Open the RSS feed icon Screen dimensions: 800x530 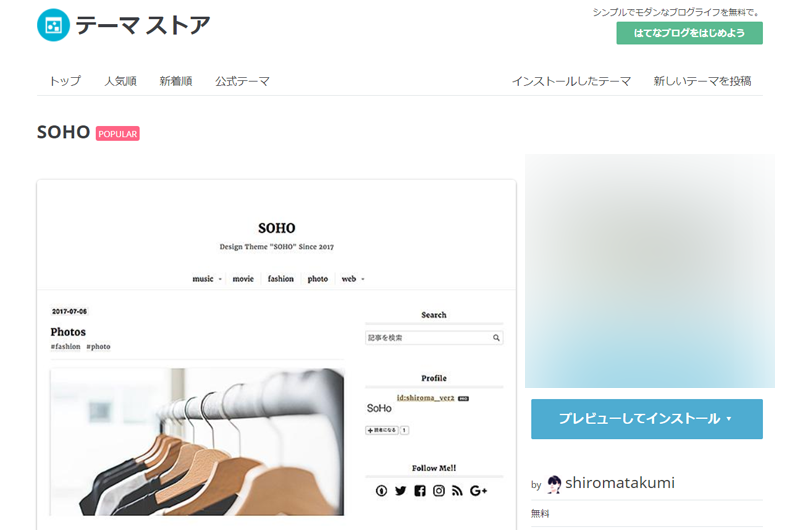[x=457, y=491]
